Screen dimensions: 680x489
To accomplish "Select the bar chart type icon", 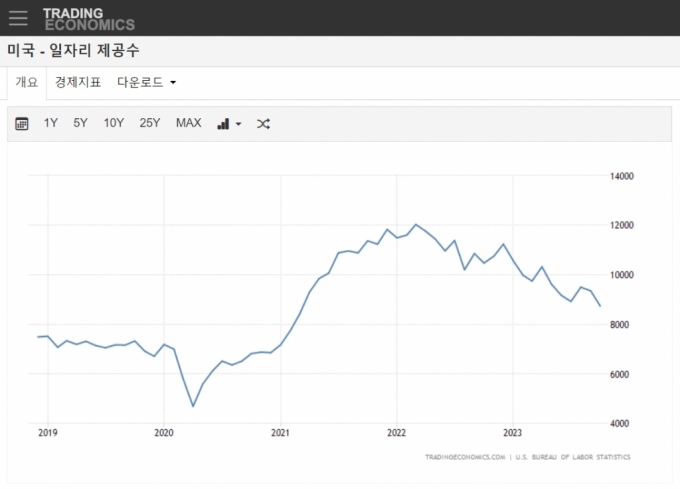I will 223,124.
